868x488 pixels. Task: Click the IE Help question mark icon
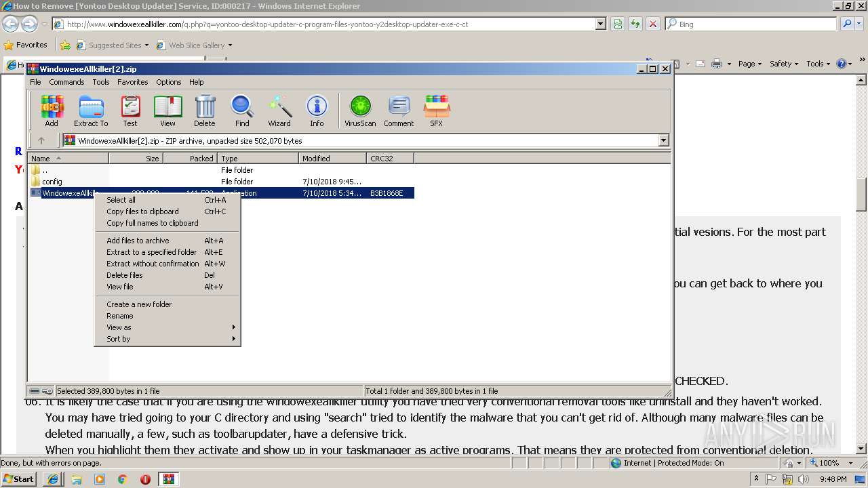point(841,64)
